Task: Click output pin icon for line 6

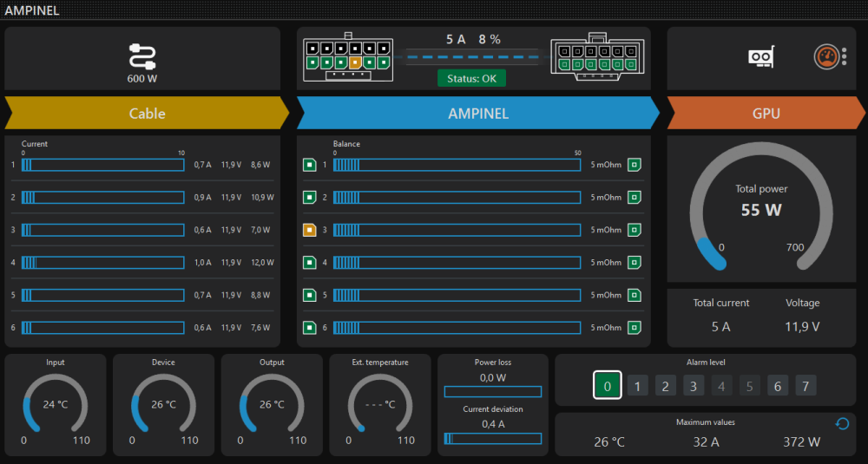Action: click(634, 328)
